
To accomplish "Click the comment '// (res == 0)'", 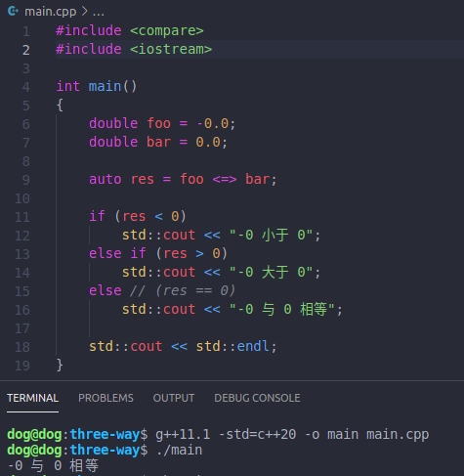I will [183, 291].
